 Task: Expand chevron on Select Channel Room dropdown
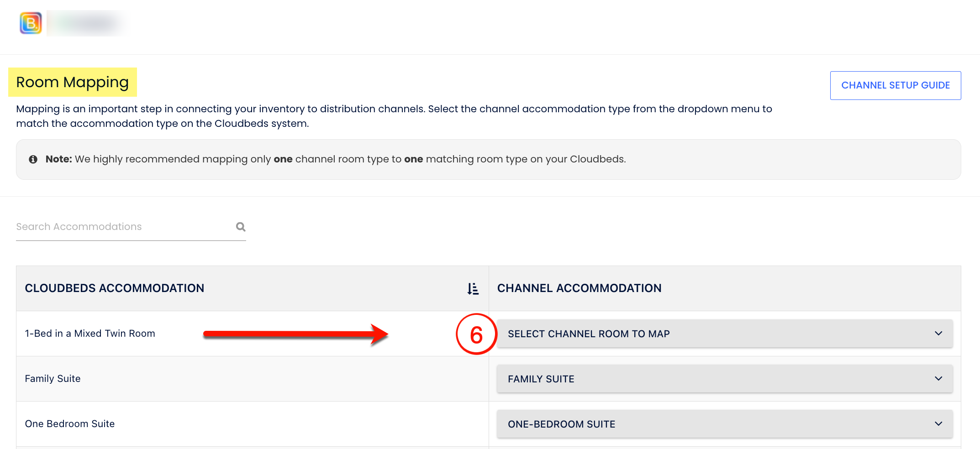938,334
